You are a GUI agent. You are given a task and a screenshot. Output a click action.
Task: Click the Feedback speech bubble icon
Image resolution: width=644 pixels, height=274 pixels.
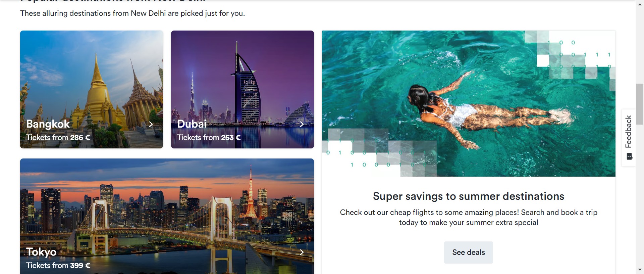pos(630,156)
